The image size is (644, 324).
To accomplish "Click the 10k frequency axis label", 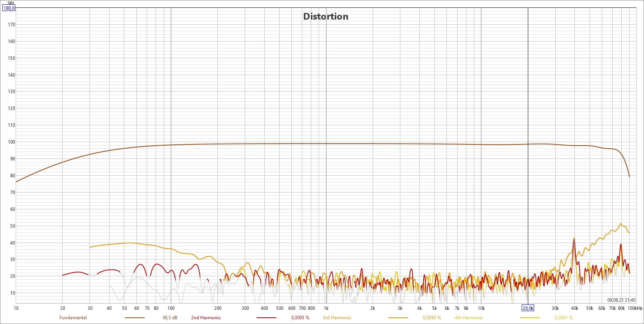I will click(481, 308).
